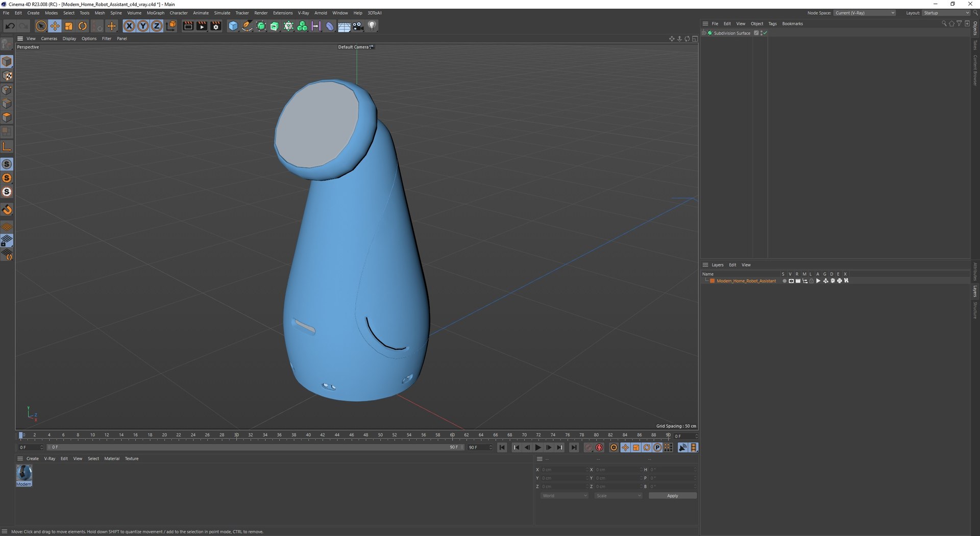Activate the Rotate tool in top toolbar

coord(82,26)
